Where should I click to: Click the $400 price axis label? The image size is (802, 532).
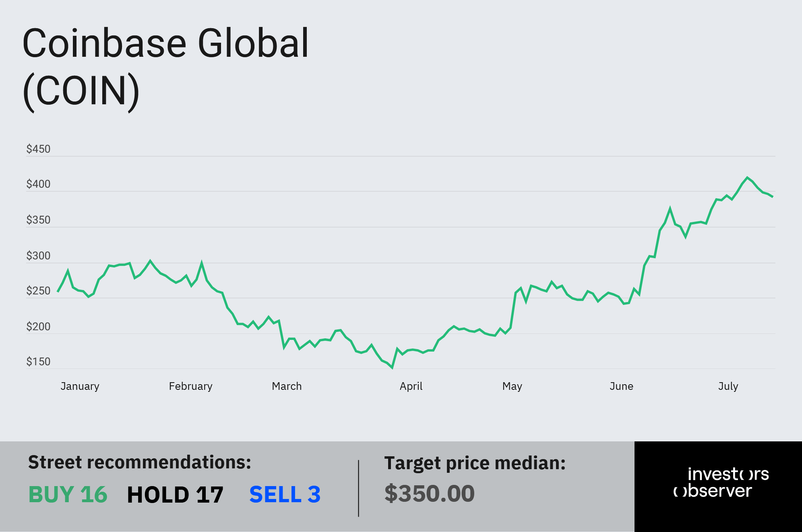[38, 184]
